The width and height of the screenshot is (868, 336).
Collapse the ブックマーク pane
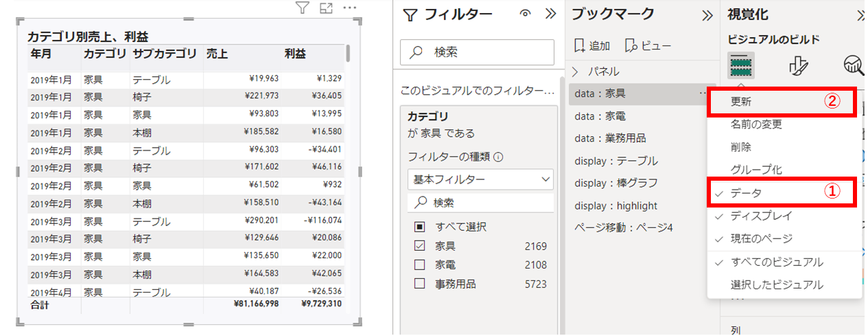point(707,15)
